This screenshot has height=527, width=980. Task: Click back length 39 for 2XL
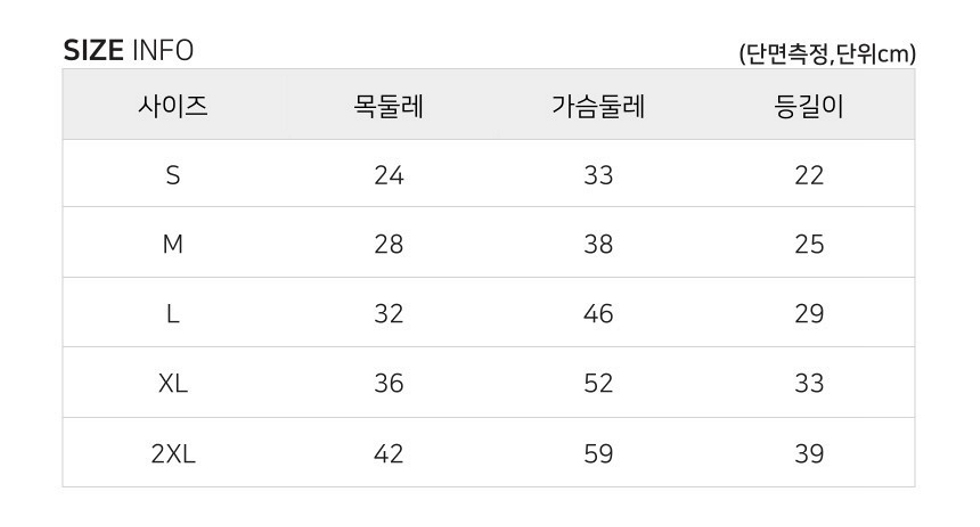[x=809, y=453]
